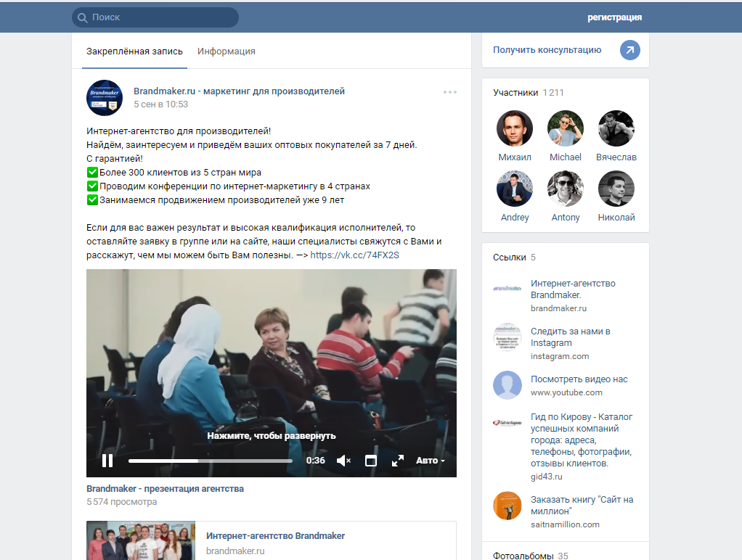Unmute the video using the speaker icon

coord(343,461)
